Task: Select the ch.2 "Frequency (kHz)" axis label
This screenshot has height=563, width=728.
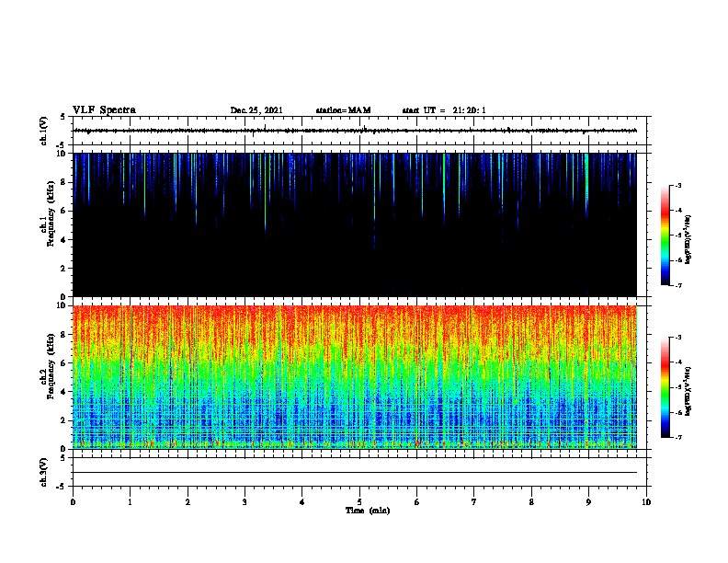Action: [x=51, y=366]
